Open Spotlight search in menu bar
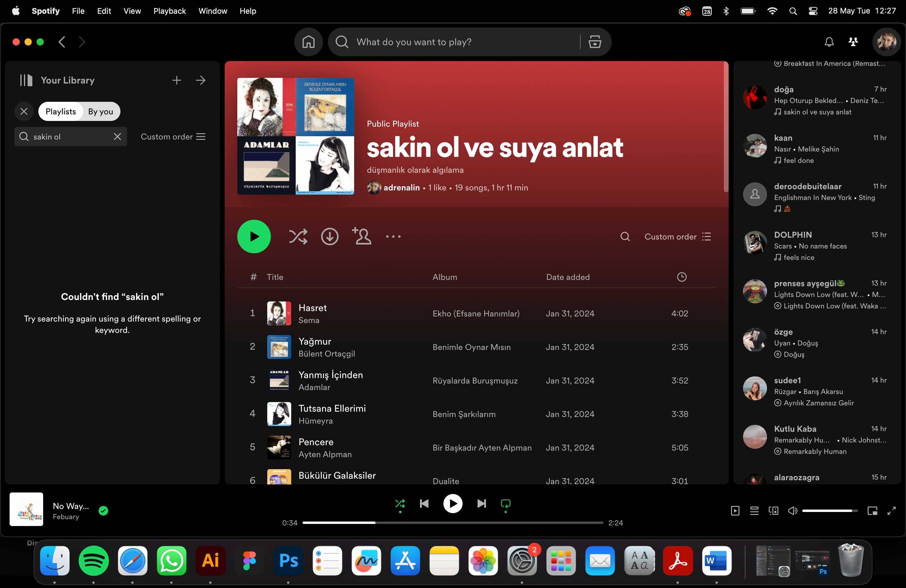 click(793, 11)
